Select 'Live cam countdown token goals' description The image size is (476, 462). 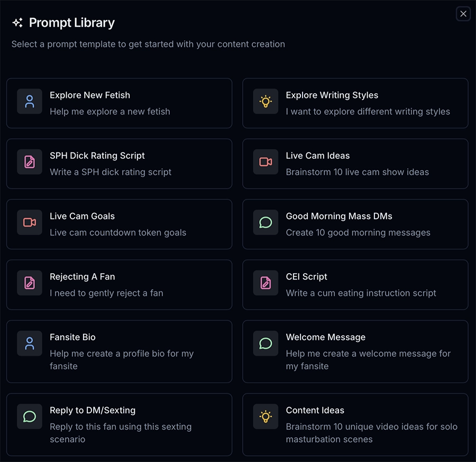[x=118, y=232]
